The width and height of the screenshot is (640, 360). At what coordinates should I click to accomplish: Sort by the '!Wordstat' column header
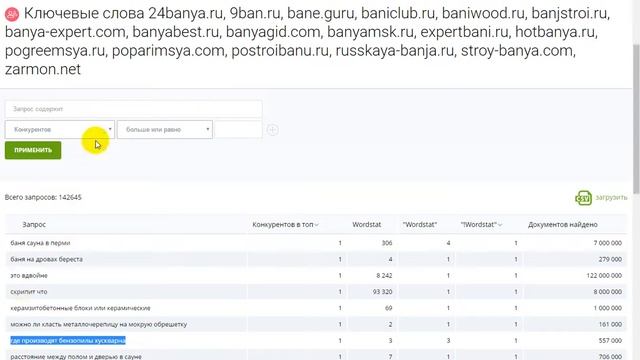(481, 224)
